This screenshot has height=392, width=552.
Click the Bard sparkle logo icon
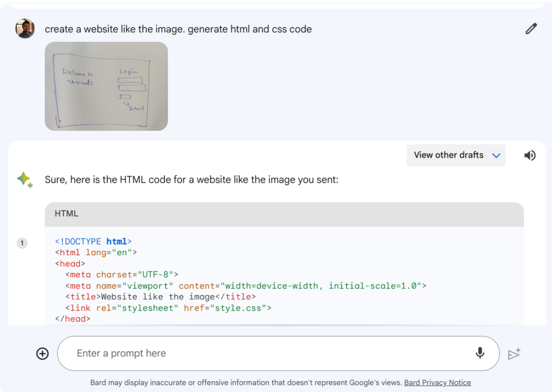(x=25, y=180)
